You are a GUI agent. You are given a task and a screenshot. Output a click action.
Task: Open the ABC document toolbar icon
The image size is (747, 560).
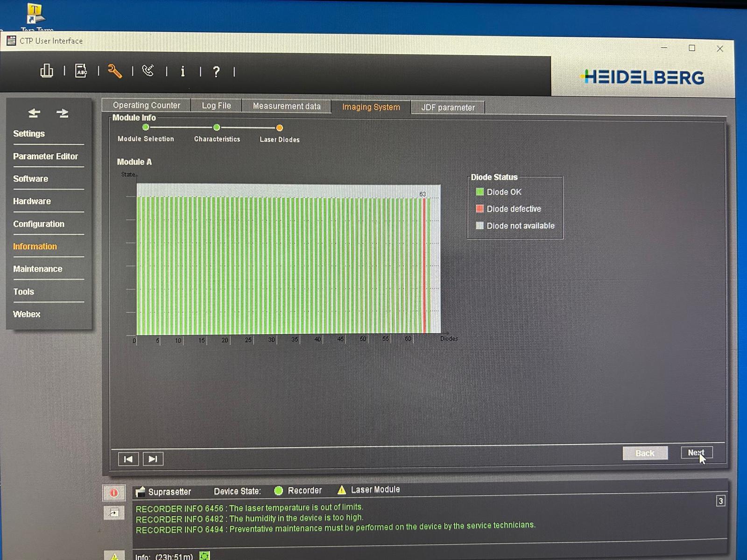[81, 71]
